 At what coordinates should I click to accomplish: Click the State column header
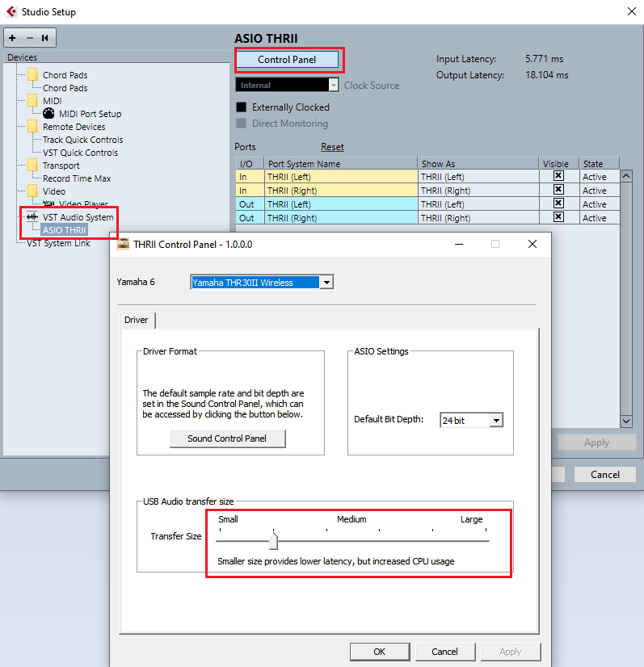click(x=599, y=164)
